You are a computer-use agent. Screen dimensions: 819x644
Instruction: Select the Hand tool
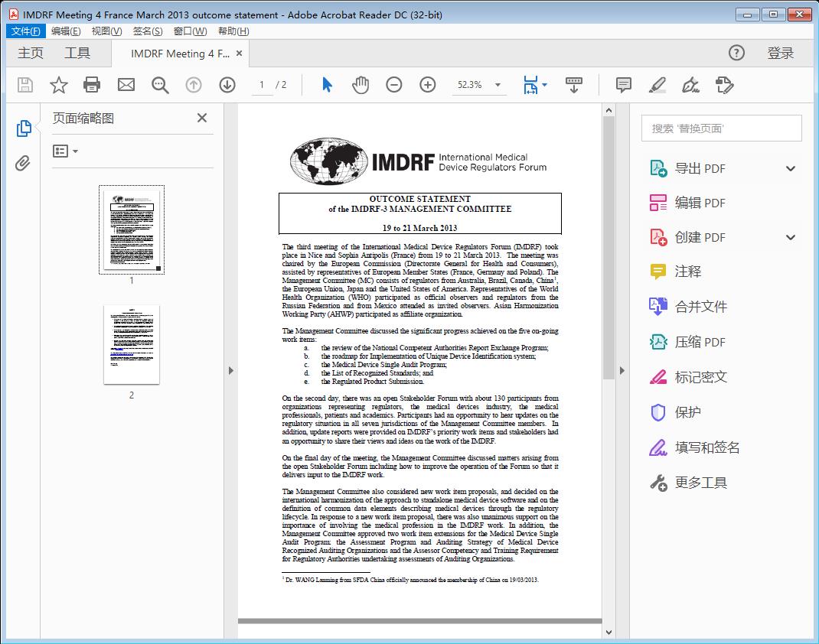[x=358, y=85]
